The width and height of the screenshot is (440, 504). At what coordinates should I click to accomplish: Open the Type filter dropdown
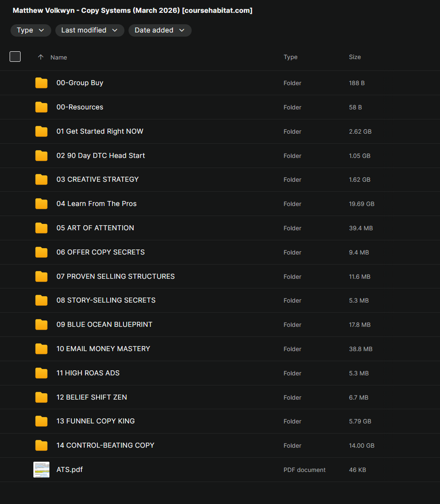pos(31,30)
